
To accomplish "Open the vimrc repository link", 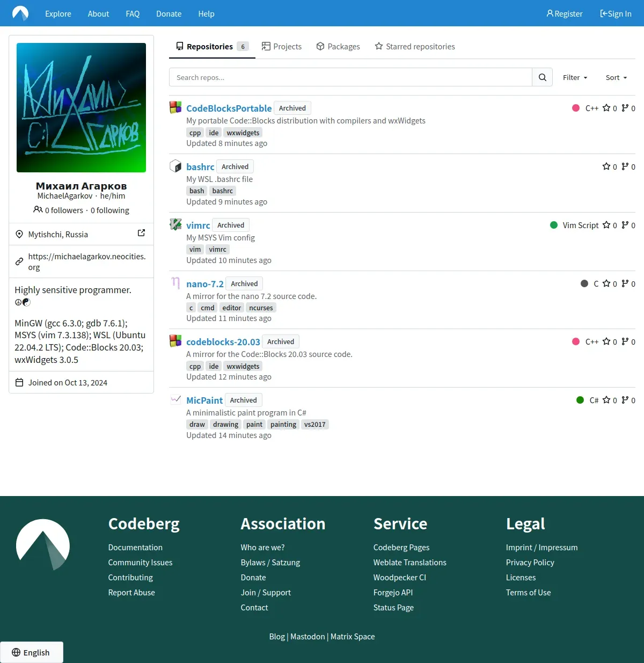I will [x=198, y=225].
